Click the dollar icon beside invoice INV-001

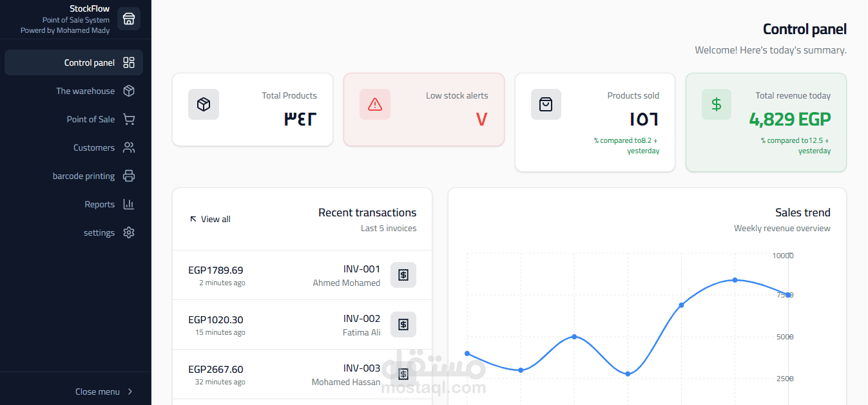click(403, 275)
